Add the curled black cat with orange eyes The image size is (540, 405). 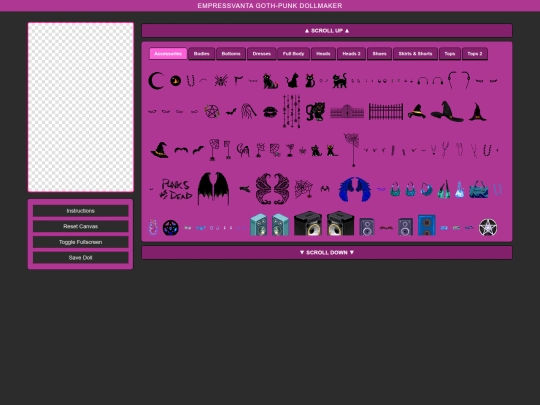[x=315, y=111]
